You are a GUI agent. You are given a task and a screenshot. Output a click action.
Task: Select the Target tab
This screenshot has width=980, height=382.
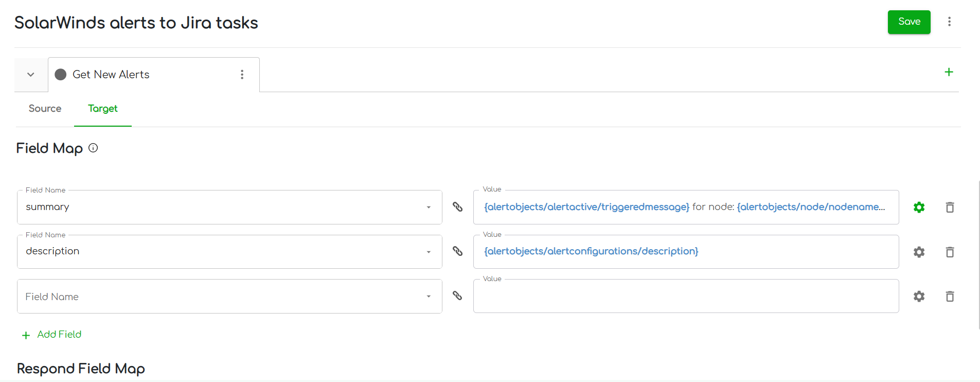[x=103, y=109]
